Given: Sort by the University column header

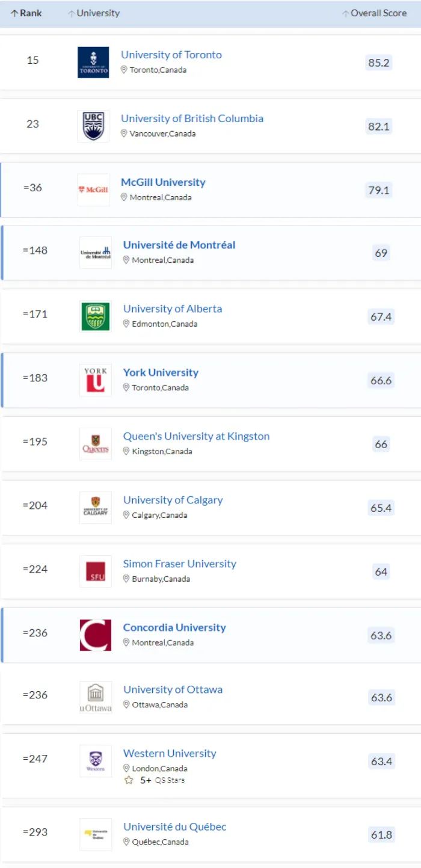Looking at the screenshot, I should pyautogui.click(x=94, y=13).
